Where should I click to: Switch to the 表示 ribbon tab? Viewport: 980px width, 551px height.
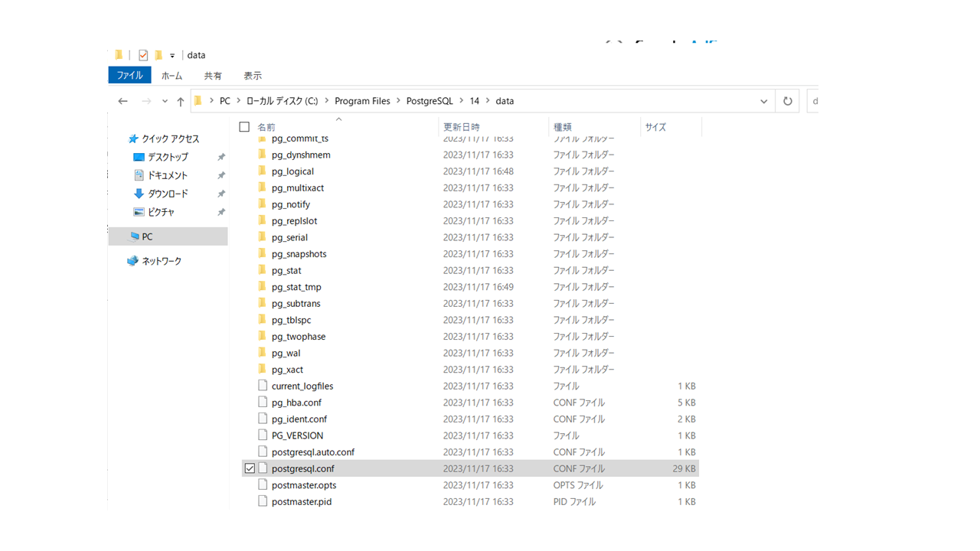pos(253,75)
